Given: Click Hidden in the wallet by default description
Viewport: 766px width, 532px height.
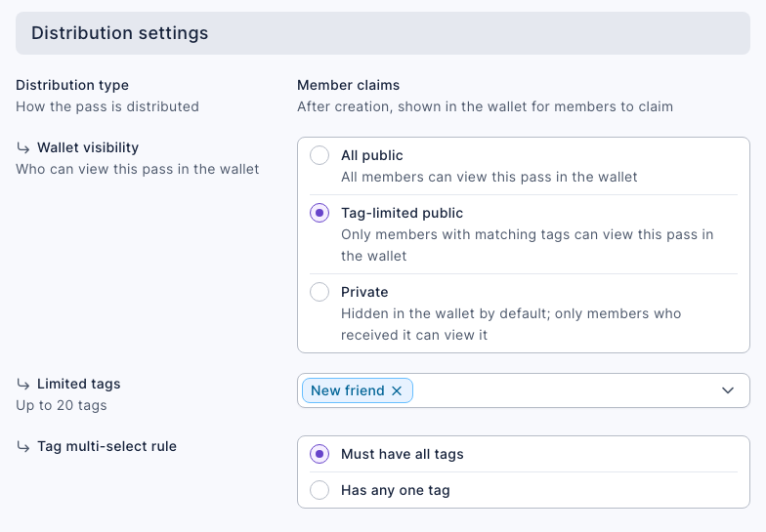Looking at the screenshot, I should point(511,324).
